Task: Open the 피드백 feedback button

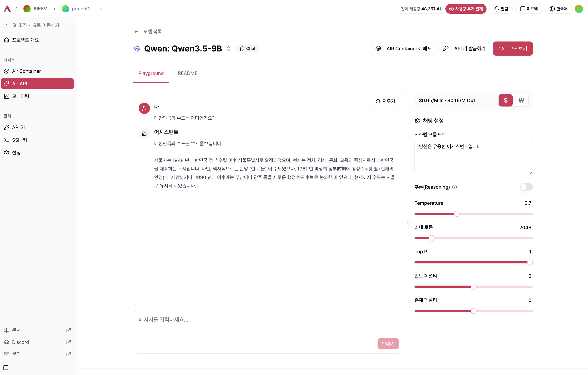Action: click(x=529, y=9)
